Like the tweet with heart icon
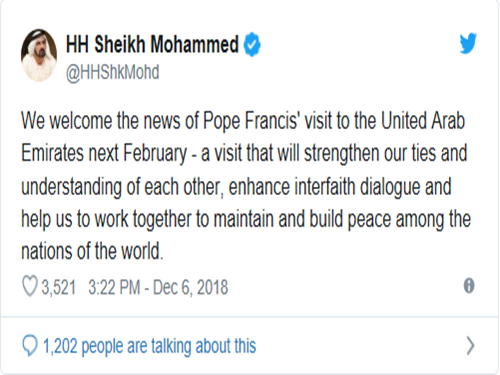The width and height of the screenshot is (500, 375). point(30,287)
